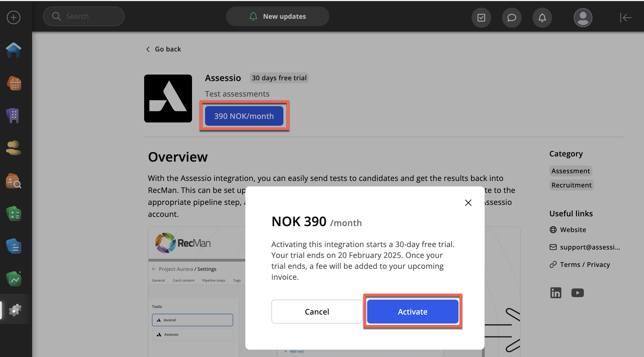Click the Activate button in dialog

(413, 312)
